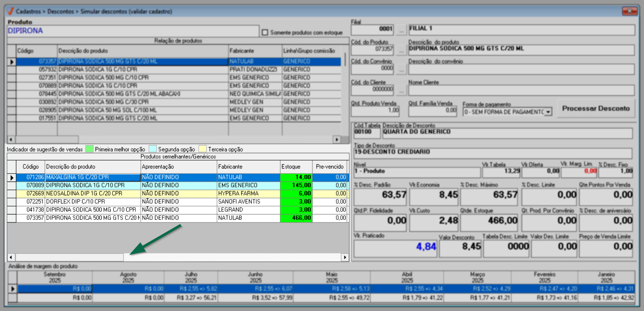644x311 pixels.
Task: Click the Primeira melhor opção green swatch
Action: click(89, 149)
